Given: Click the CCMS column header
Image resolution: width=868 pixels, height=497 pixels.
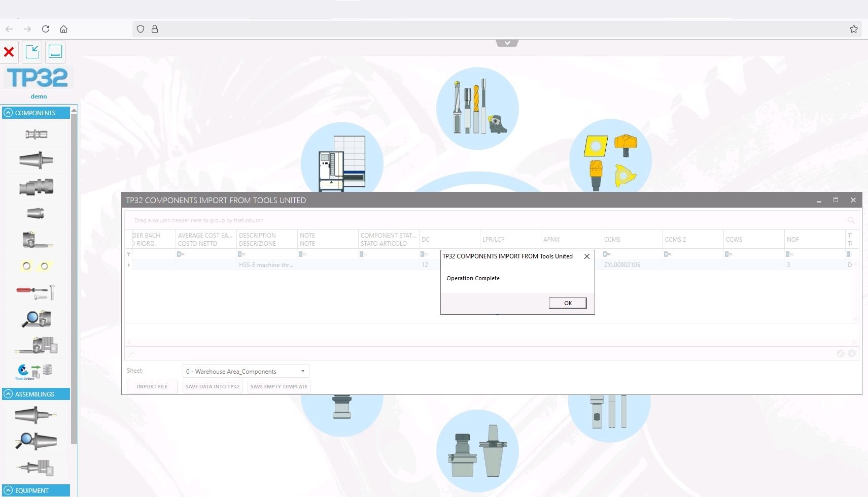Looking at the screenshot, I should (x=632, y=239).
